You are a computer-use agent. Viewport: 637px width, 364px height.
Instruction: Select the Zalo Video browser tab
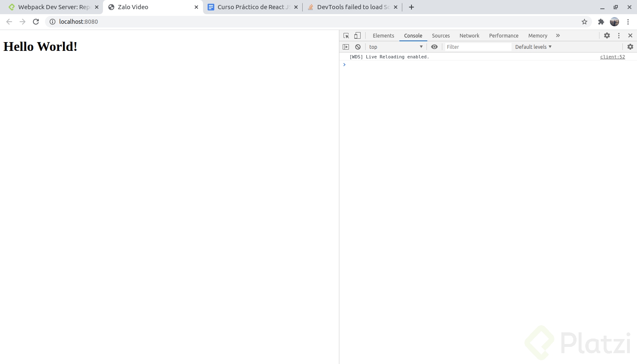(133, 7)
